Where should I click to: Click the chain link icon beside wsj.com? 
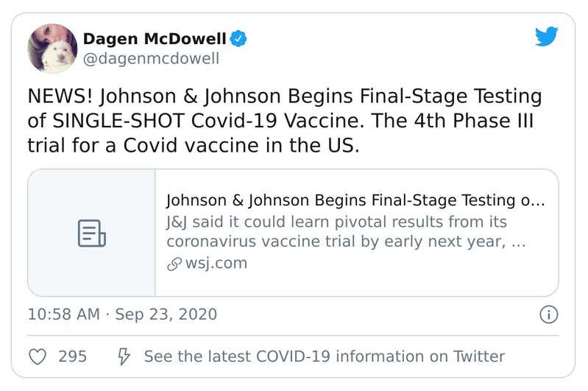(x=174, y=263)
